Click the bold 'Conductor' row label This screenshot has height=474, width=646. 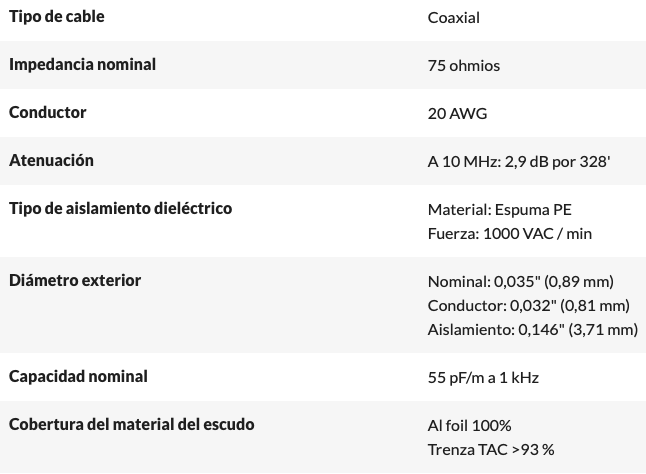[47, 113]
